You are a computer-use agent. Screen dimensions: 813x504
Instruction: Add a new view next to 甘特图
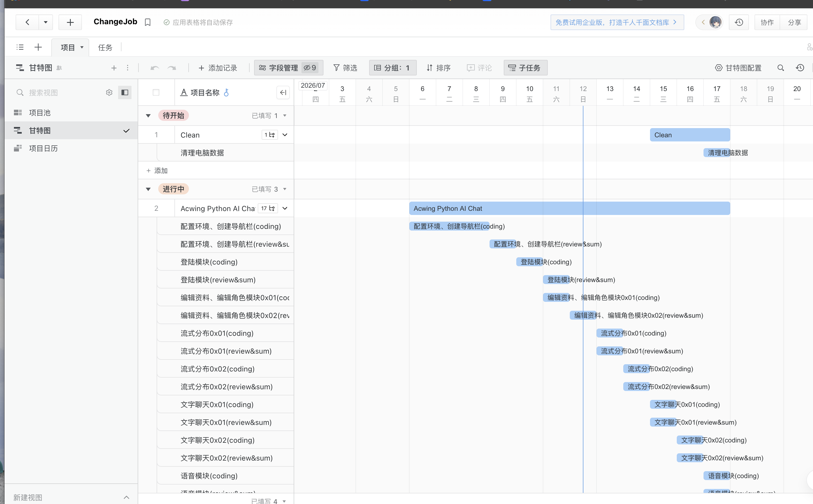(x=114, y=68)
